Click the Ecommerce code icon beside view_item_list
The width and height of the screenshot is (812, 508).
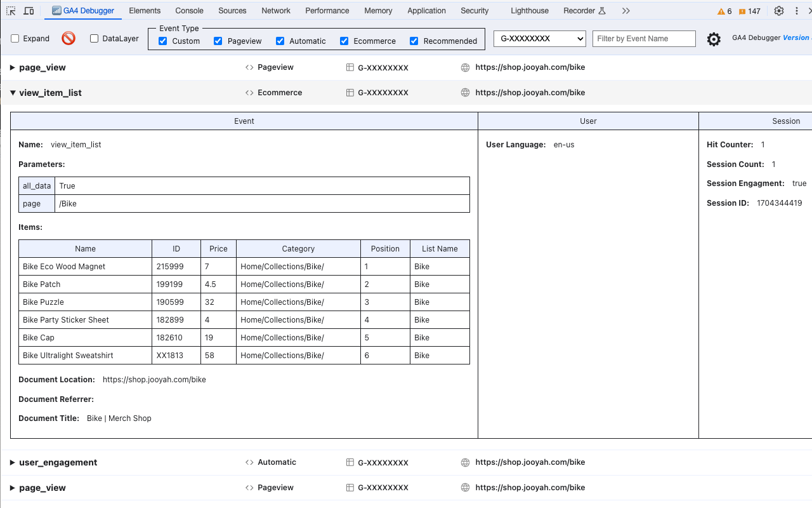tap(249, 92)
